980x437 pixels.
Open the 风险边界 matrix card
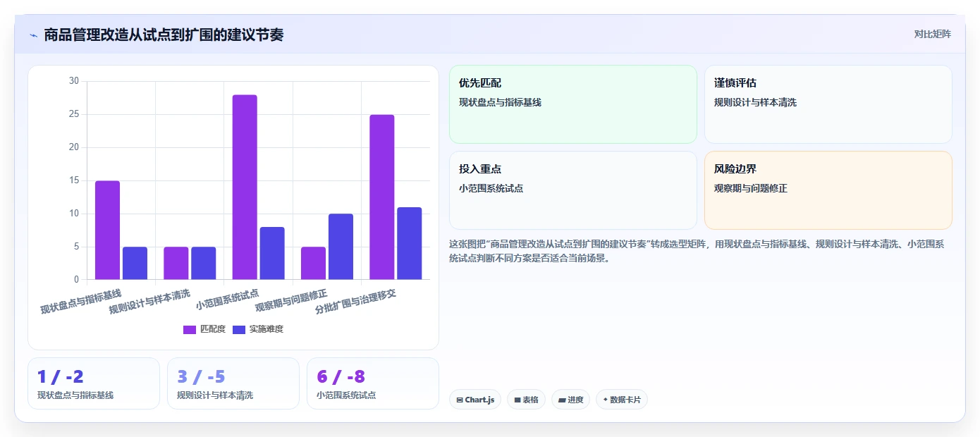pos(828,190)
